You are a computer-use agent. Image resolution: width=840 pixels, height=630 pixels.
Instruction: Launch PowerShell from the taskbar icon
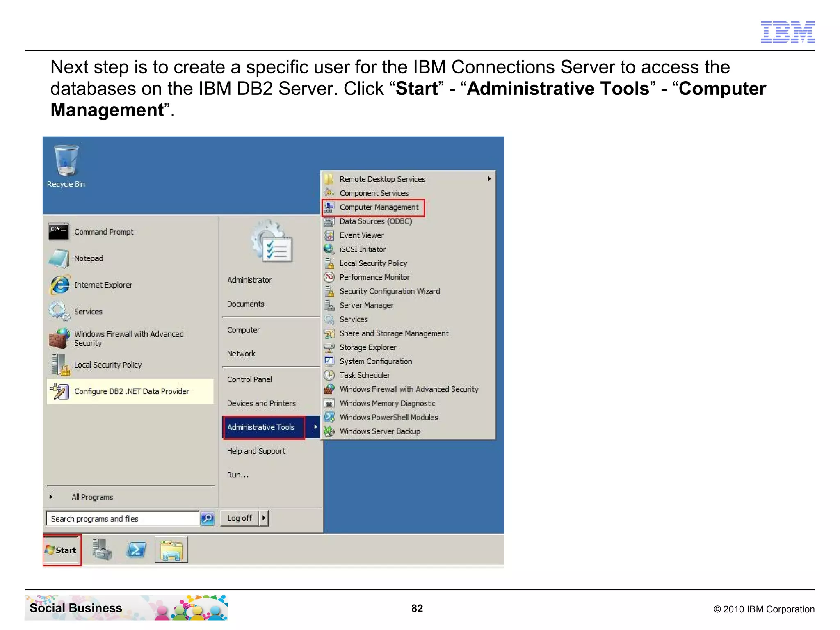point(137,550)
